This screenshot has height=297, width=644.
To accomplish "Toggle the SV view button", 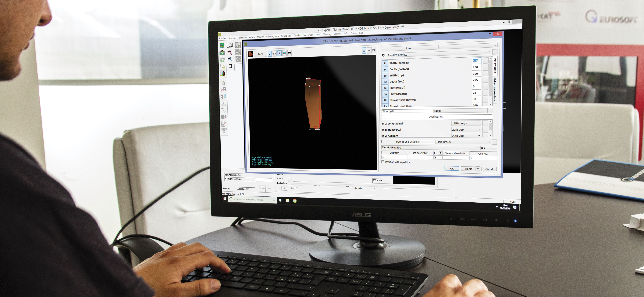I will point(274,53).
